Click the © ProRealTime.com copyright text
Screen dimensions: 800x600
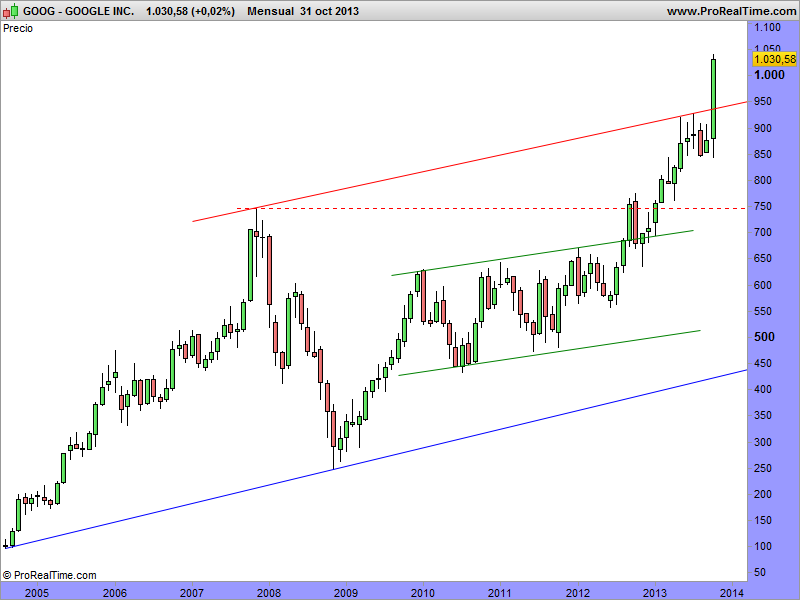click(49, 576)
